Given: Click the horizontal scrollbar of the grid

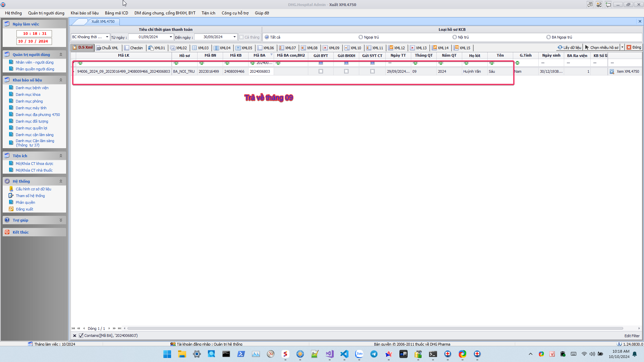Looking at the screenshot, I should pos(375,328).
